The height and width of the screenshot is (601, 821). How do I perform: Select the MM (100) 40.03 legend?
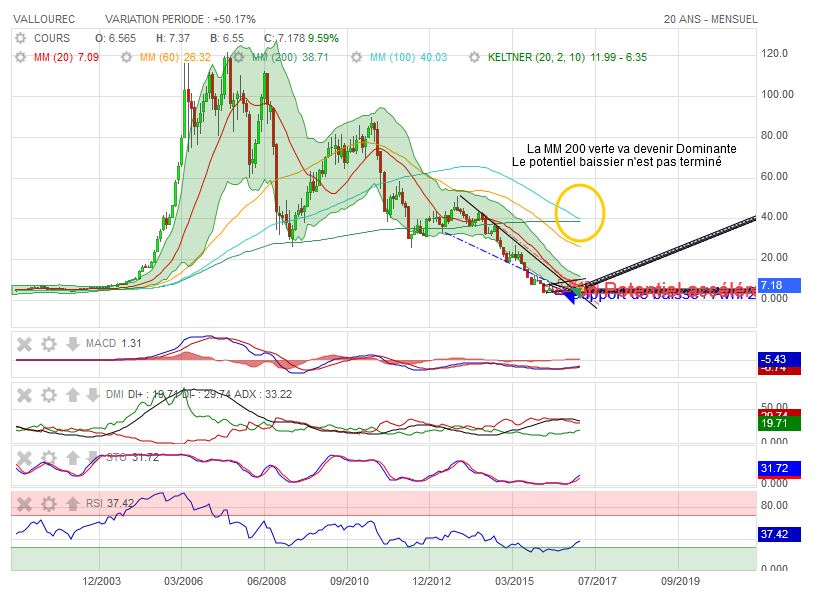click(408, 57)
